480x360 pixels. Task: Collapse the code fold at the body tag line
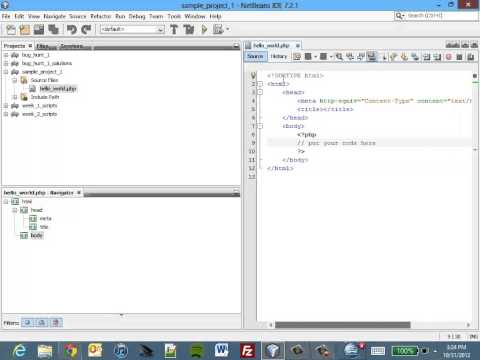click(260, 126)
